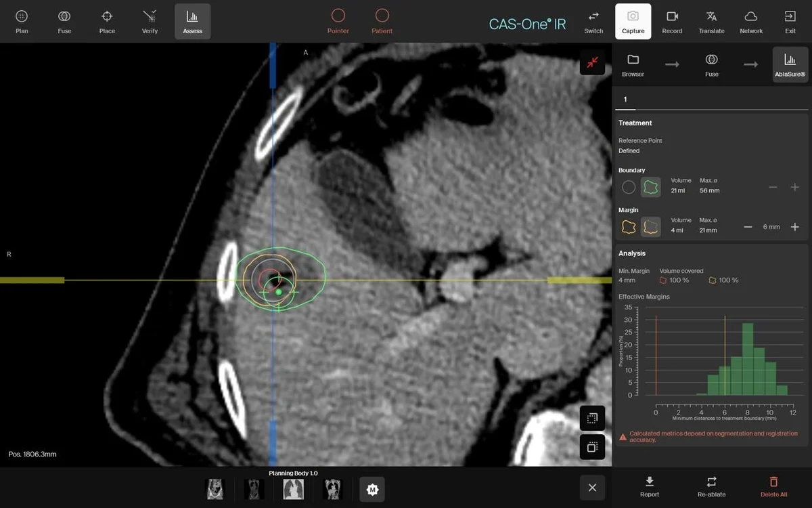Close the bottom image strip with X

[x=592, y=488]
